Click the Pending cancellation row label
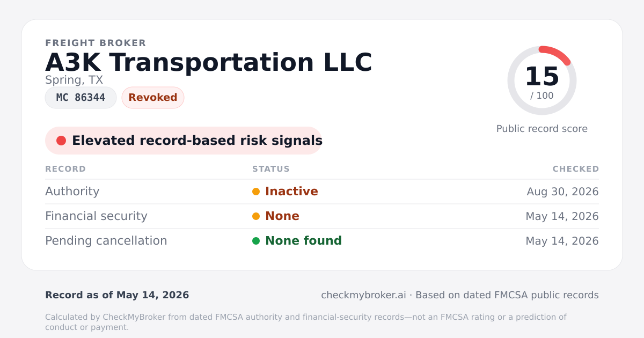 pyautogui.click(x=106, y=241)
